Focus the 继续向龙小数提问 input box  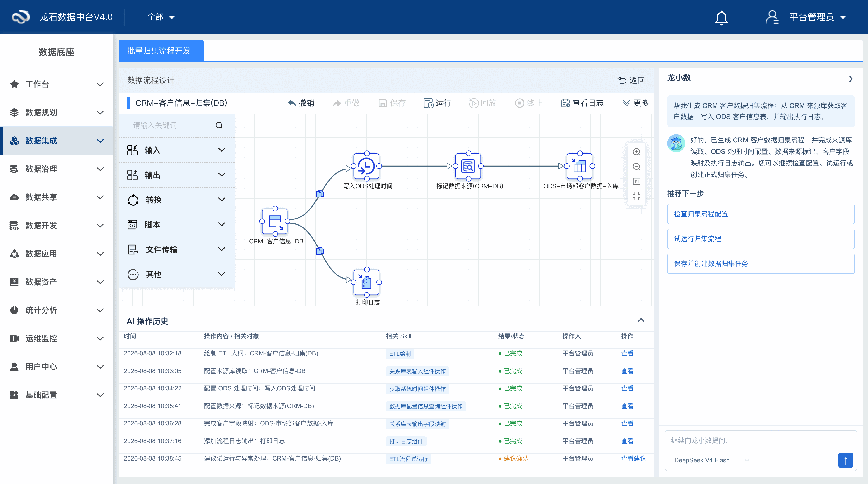761,441
